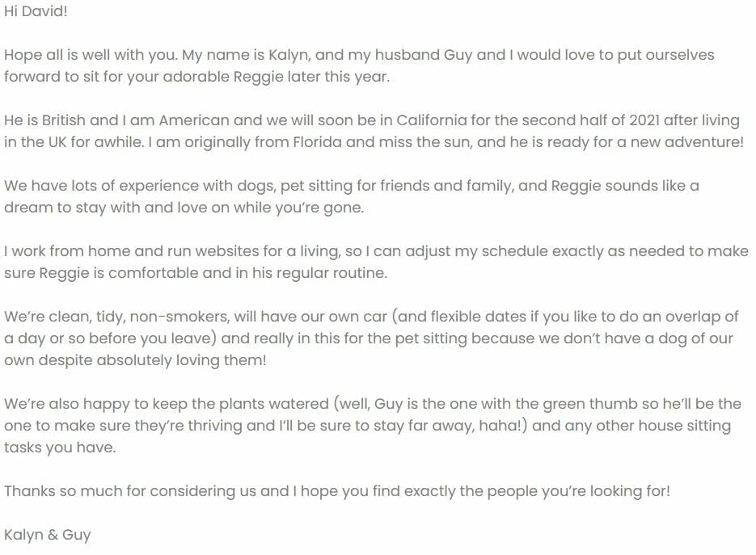Click the word "California" in the text
756x555 pixels.
(x=432, y=120)
